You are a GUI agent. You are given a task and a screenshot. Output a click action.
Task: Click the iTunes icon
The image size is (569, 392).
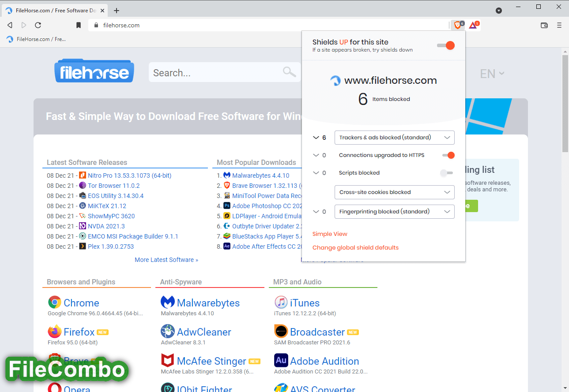pyautogui.click(x=281, y=302)
